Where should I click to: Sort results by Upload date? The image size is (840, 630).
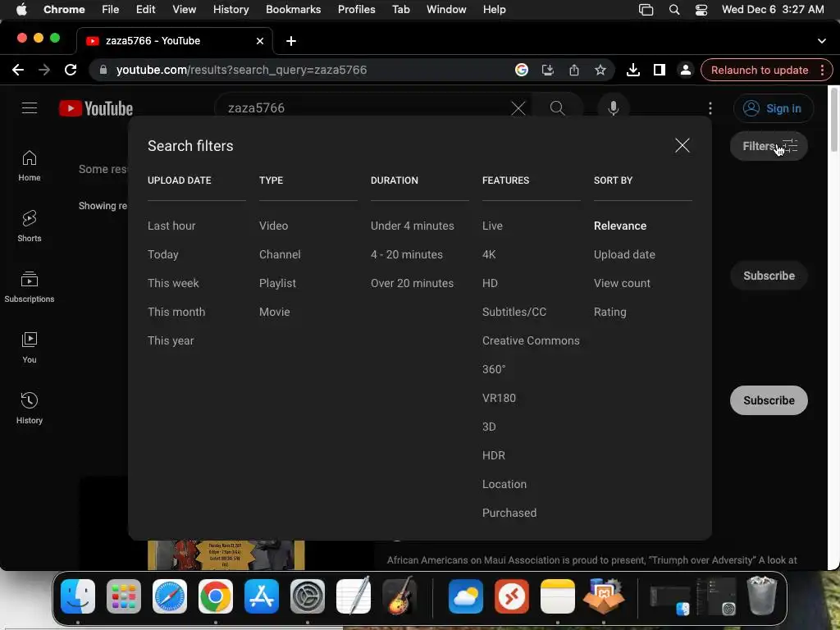pyautogui.click(x=624, y=254)
